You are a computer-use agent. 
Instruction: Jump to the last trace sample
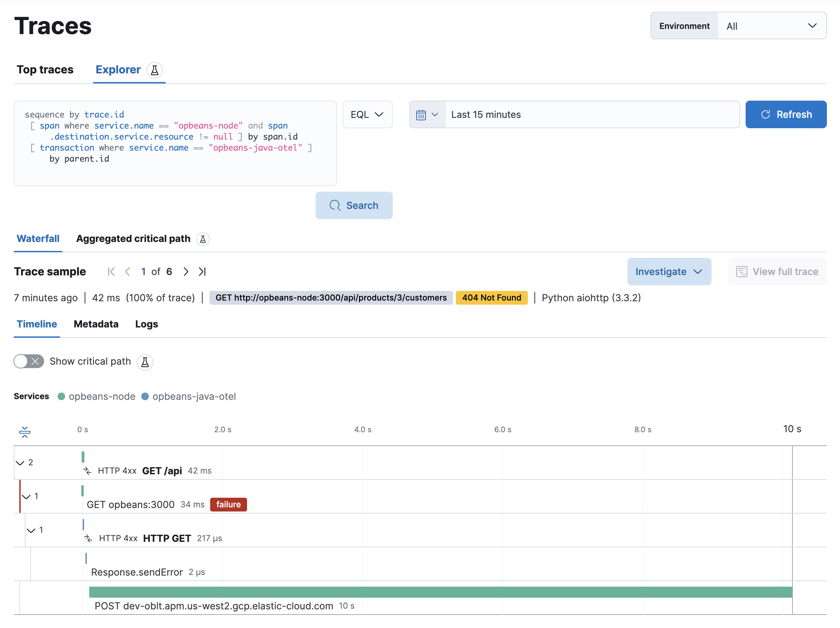click(202, 272)
